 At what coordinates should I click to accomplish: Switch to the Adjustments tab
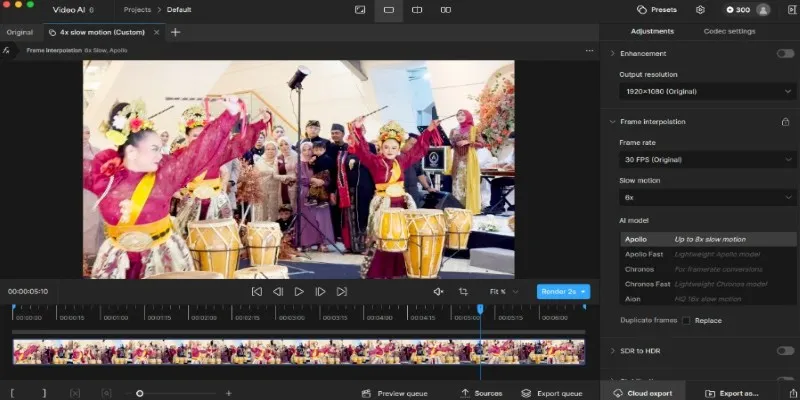(x=652, y=32)
